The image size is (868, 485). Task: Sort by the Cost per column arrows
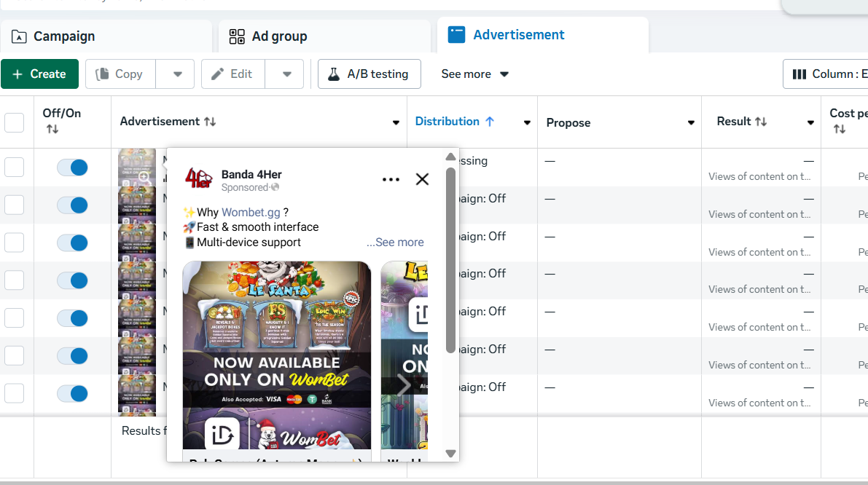[840, 129]
